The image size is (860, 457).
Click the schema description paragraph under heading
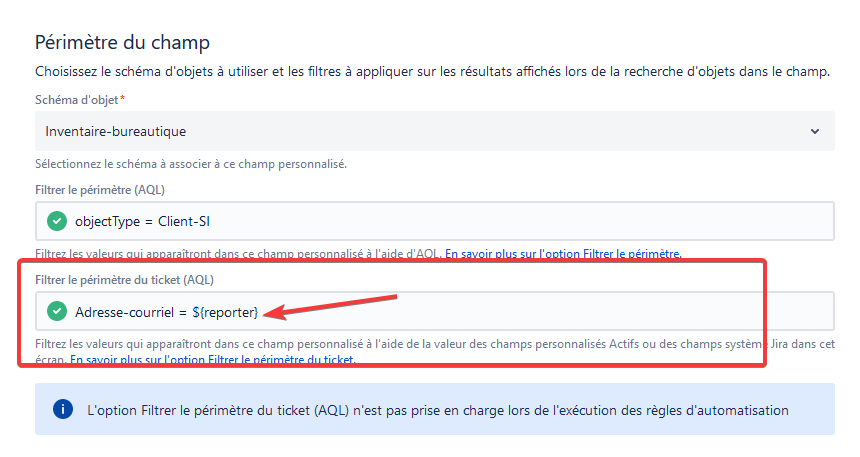pos(432,72)
